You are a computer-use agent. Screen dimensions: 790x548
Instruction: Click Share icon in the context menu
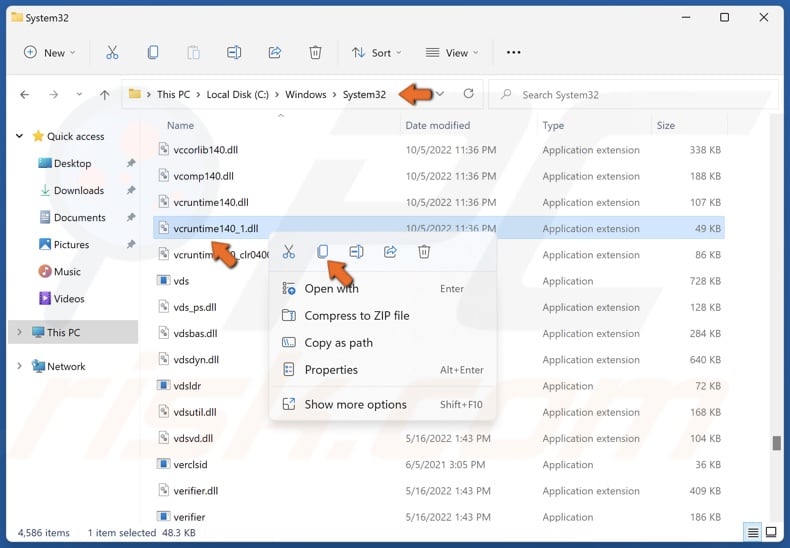coord(390,251)
